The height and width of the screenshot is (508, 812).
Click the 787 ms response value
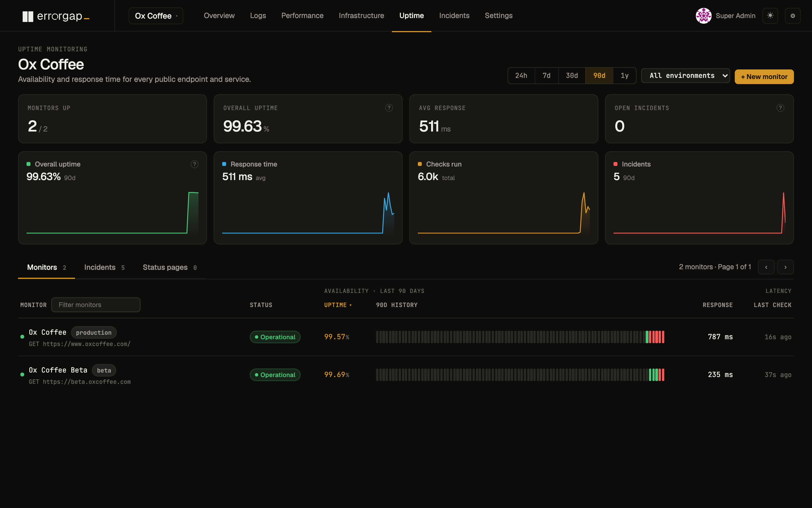(720, 337)
